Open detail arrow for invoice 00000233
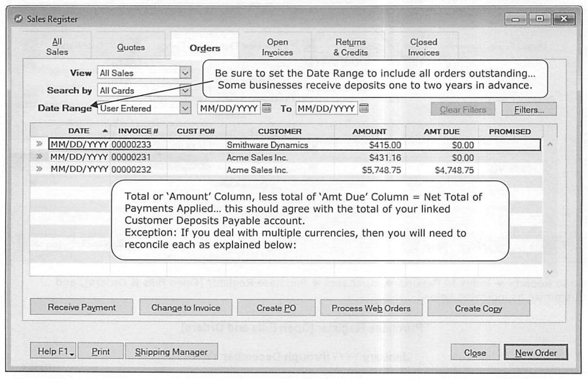The width and height of the screenshot is (588, 379). point(39,144)
